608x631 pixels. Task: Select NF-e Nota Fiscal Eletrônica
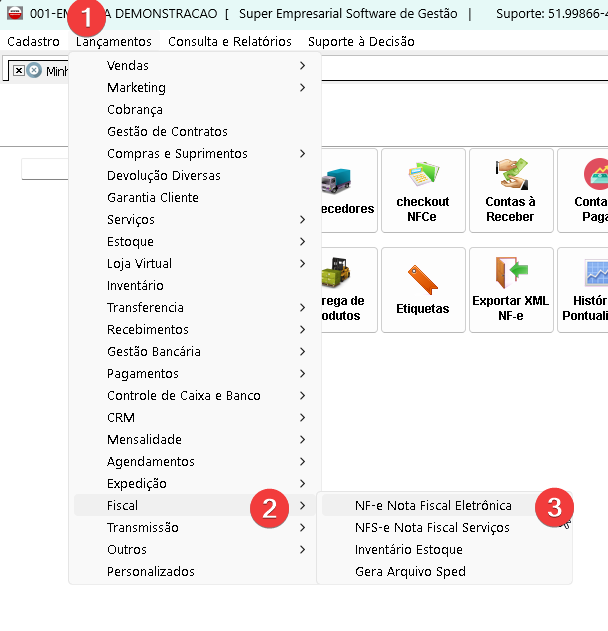tap(433, 505)
